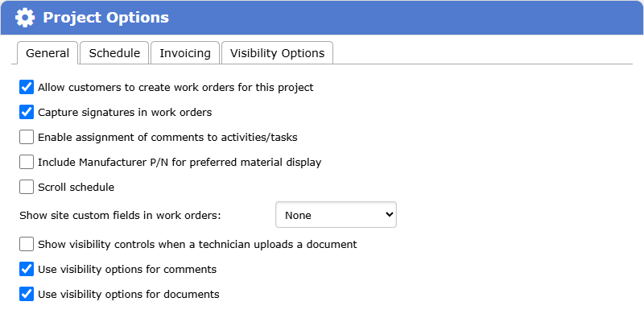The image size is (644, 314).
Task: Switch to the General tab
Action: tap(47, 53)
